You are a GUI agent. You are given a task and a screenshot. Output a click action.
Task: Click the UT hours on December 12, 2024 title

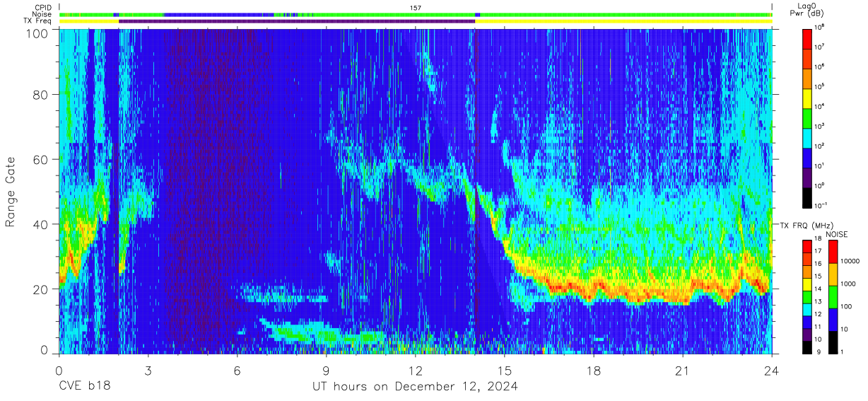tap(415, 387)
